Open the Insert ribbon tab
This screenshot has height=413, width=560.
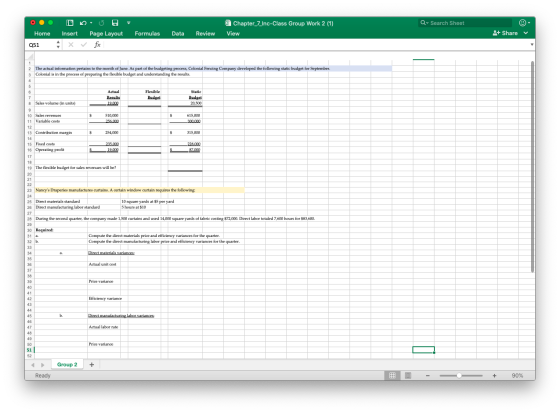click(69, 34)
